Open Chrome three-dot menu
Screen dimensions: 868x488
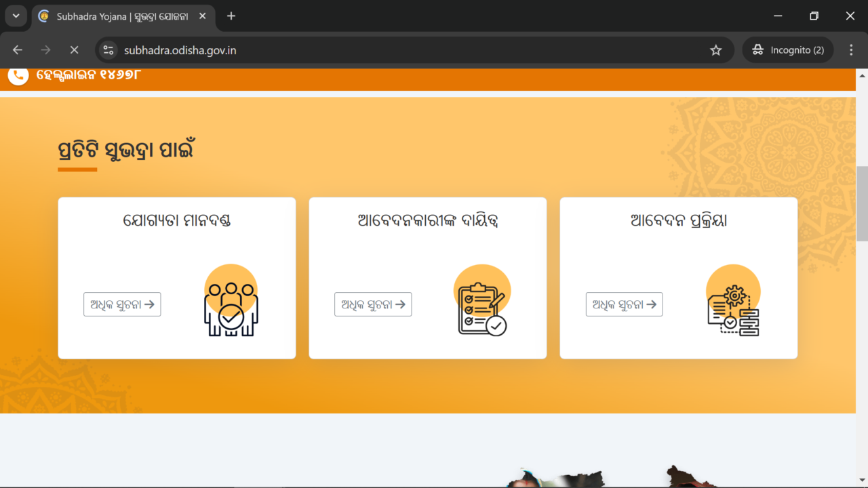tap(851, 50)
